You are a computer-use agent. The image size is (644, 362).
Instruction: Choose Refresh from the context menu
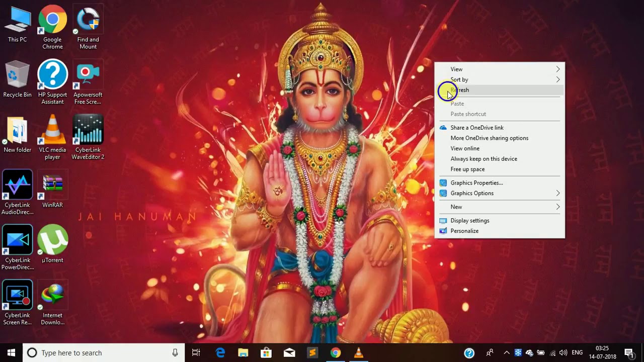pyautogui.click(x=500, y=90)
